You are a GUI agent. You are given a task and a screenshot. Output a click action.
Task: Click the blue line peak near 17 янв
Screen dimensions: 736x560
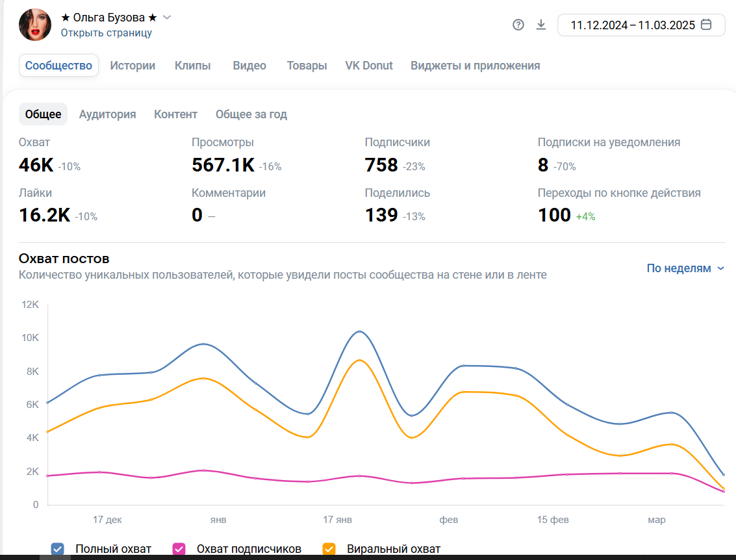360,331
